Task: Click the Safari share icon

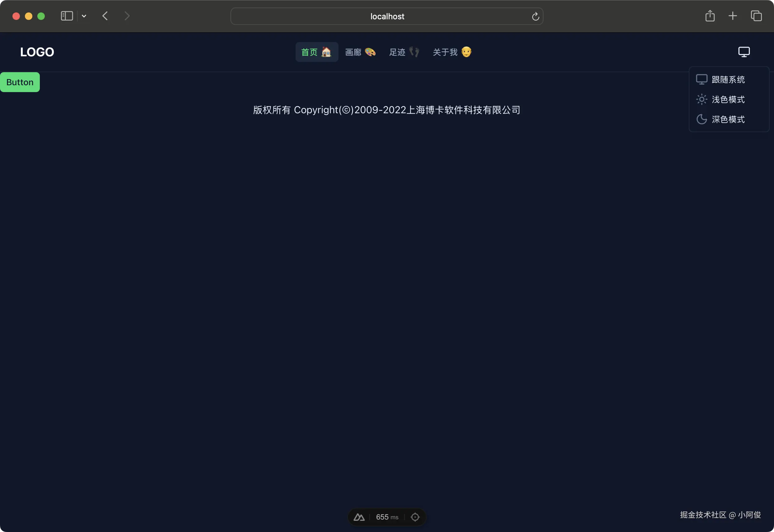Action: tap(710, 16)
